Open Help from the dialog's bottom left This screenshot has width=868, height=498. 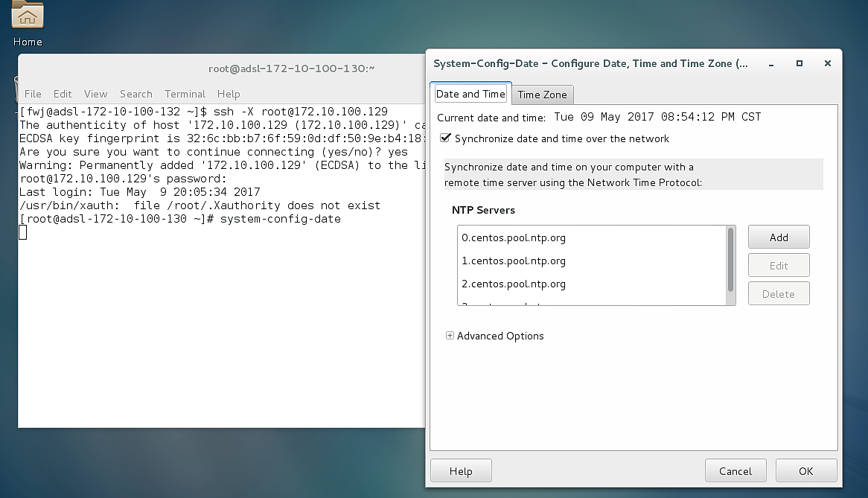click(x=461, y=470)
